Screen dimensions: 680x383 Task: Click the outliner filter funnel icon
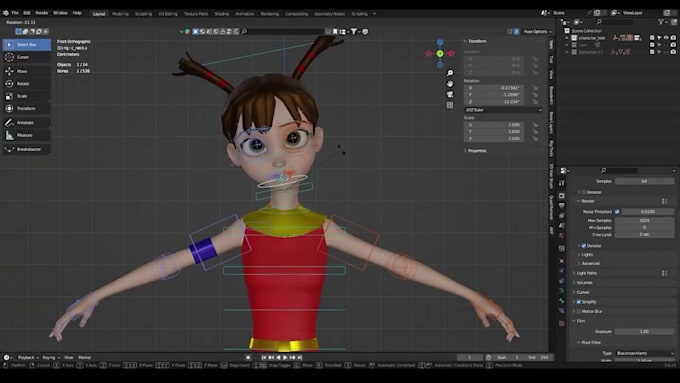pos(661,22)
